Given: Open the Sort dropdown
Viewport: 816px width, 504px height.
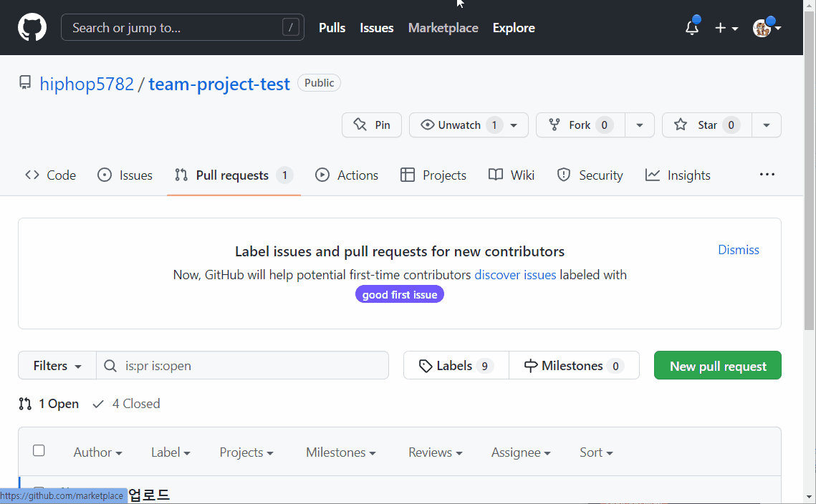Looking at the screenshot, I should (596, 452).
